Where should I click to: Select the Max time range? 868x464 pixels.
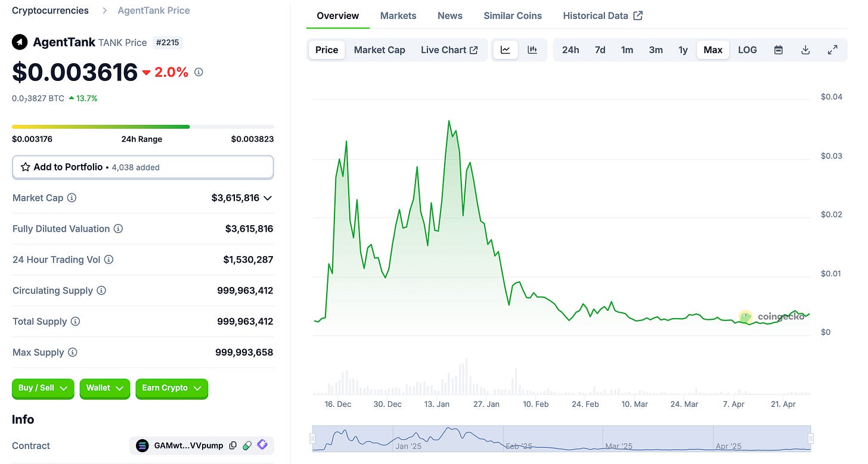tap(713, 50)
